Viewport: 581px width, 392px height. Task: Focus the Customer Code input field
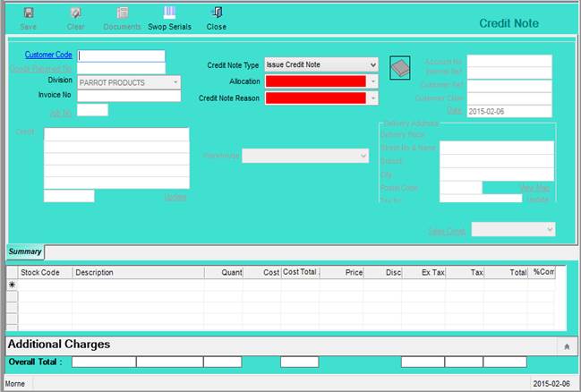tap(121, 55)
